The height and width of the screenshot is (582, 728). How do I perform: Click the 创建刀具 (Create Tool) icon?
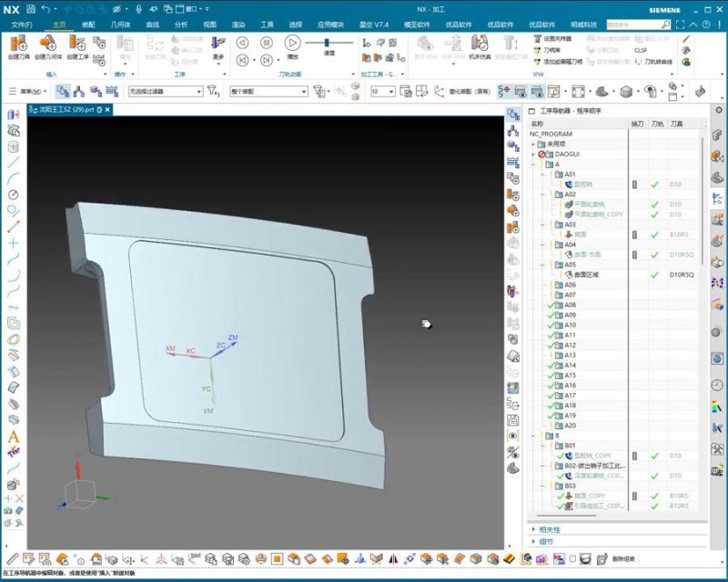19,45
